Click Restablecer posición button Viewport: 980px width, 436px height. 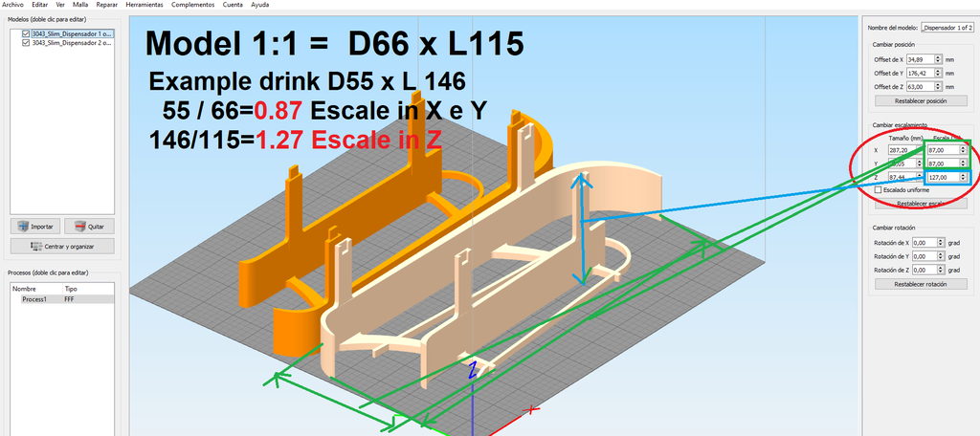click(921, 100)
